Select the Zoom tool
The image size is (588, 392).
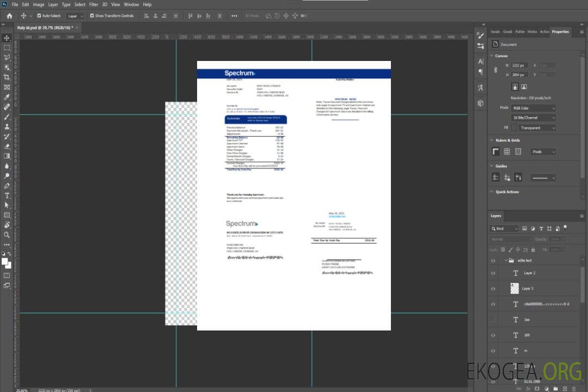point(7,235)
